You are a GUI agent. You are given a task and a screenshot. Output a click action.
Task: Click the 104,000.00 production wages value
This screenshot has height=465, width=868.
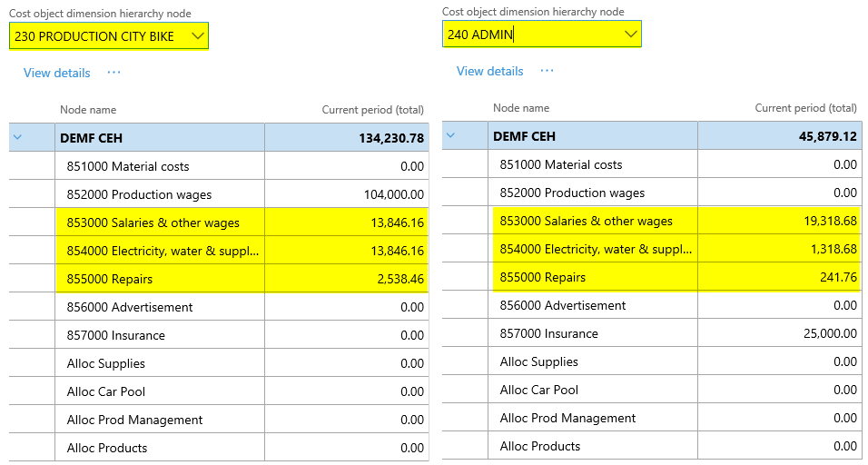390,194
